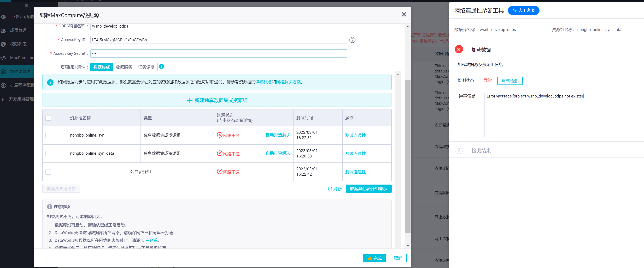Check the 公共资源组 row checkbox

(48, 172)
